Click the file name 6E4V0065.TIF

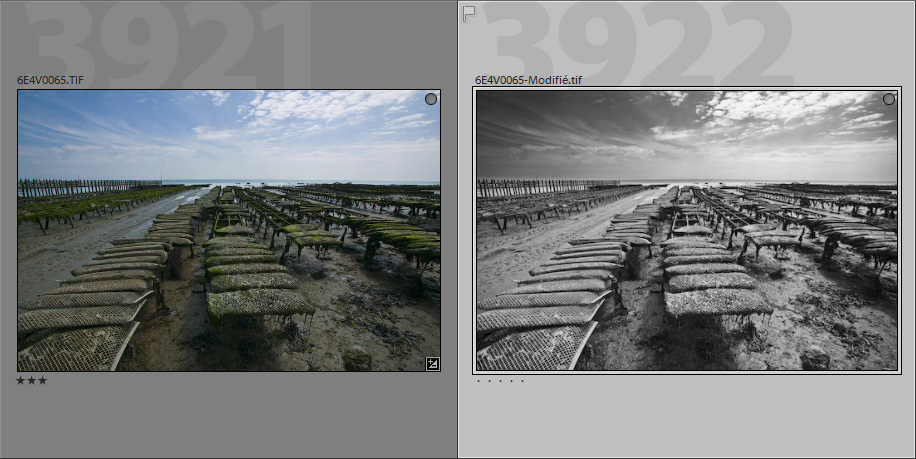(x=50, y=80)
